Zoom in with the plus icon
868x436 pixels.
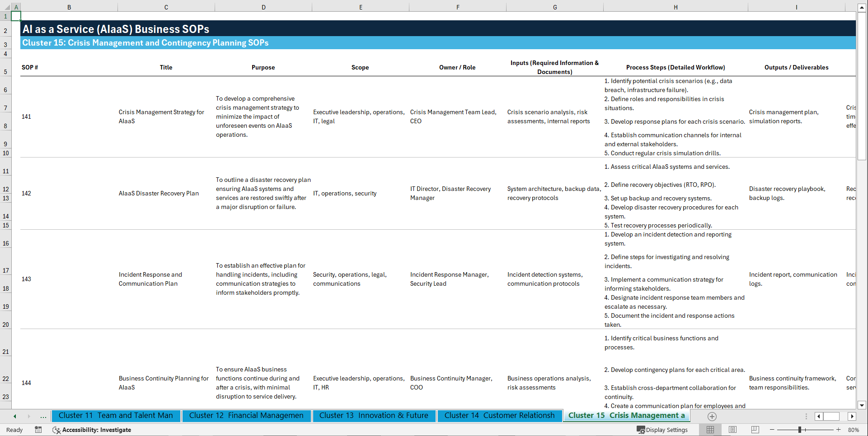coord(838,430)
